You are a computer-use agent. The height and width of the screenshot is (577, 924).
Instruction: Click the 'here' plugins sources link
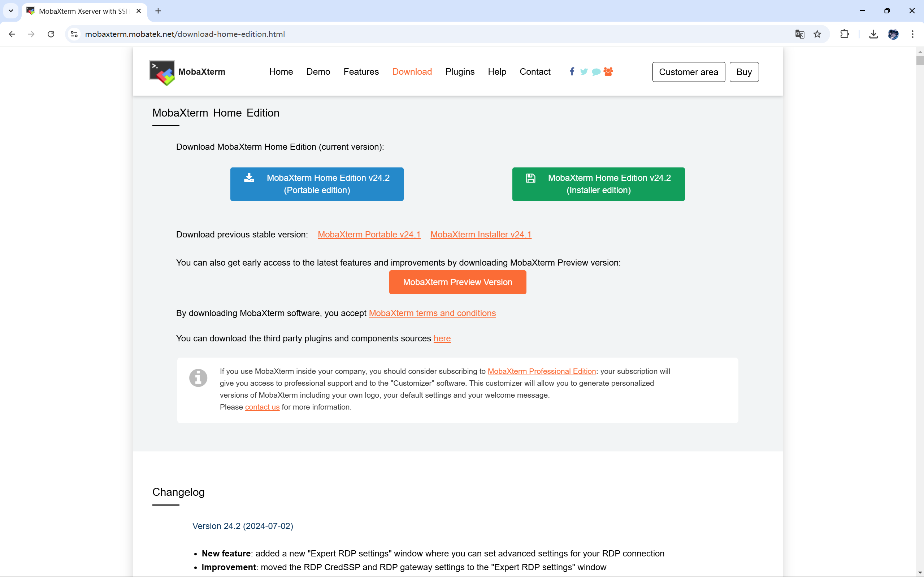[x=442, y=338]
